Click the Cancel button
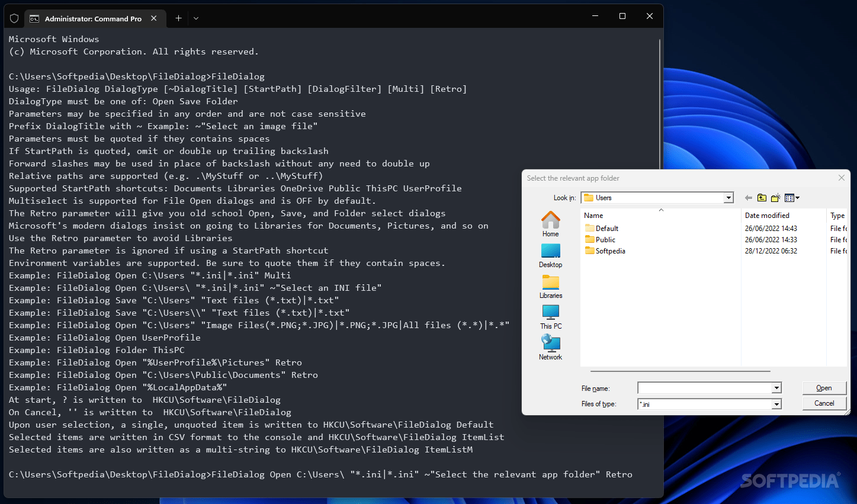 (x=824, y=403)
